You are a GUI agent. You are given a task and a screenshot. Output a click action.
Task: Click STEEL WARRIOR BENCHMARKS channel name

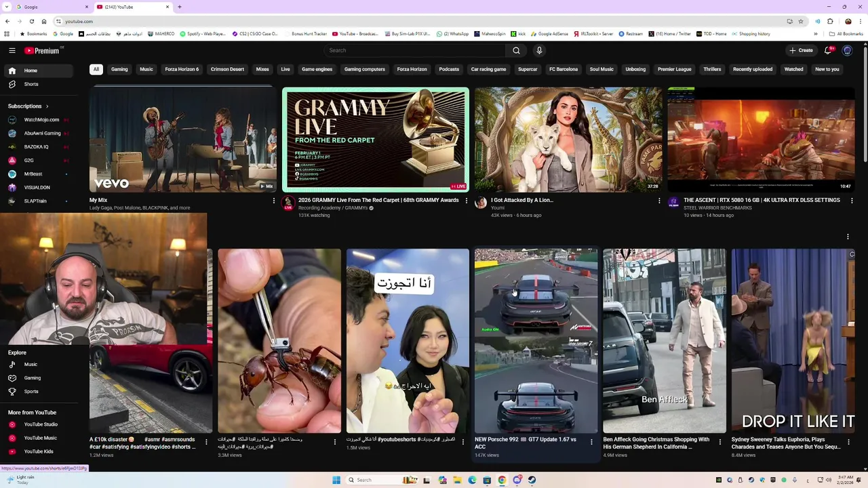pos(717,208)
